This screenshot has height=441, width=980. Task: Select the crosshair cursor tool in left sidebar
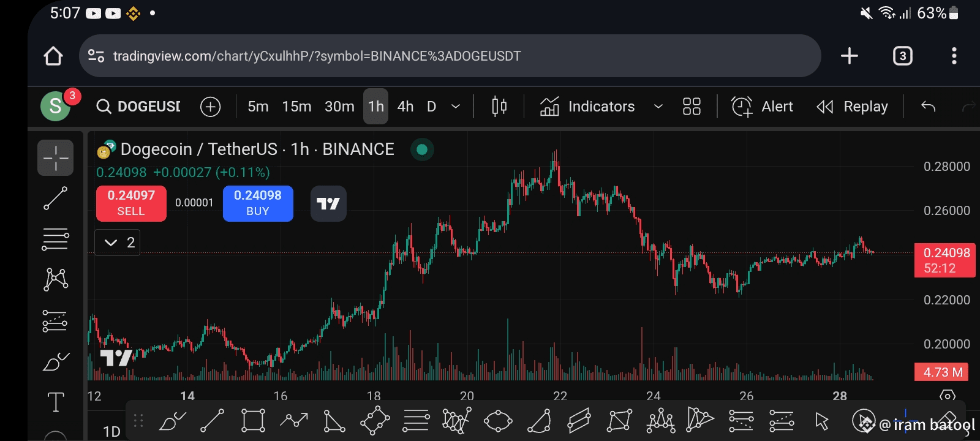tap(55, 157)
